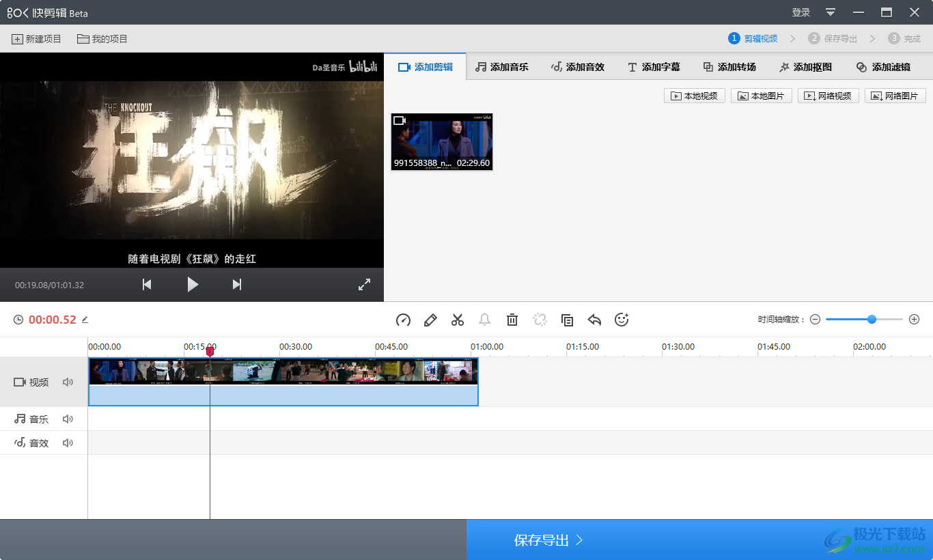Undo with the curved arrow icon
This screenshot has width=933, height=560.
click(x=594, y=320)
